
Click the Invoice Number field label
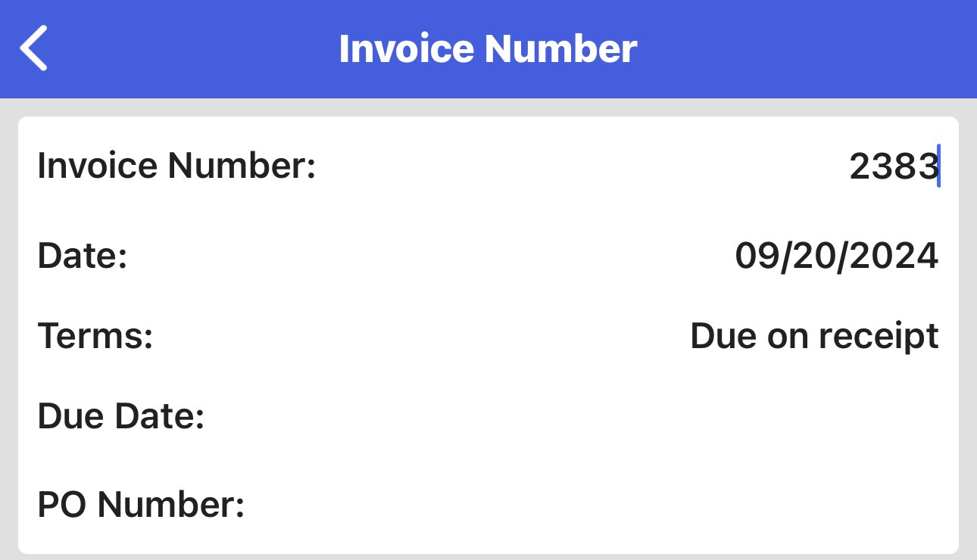[176, 166]
